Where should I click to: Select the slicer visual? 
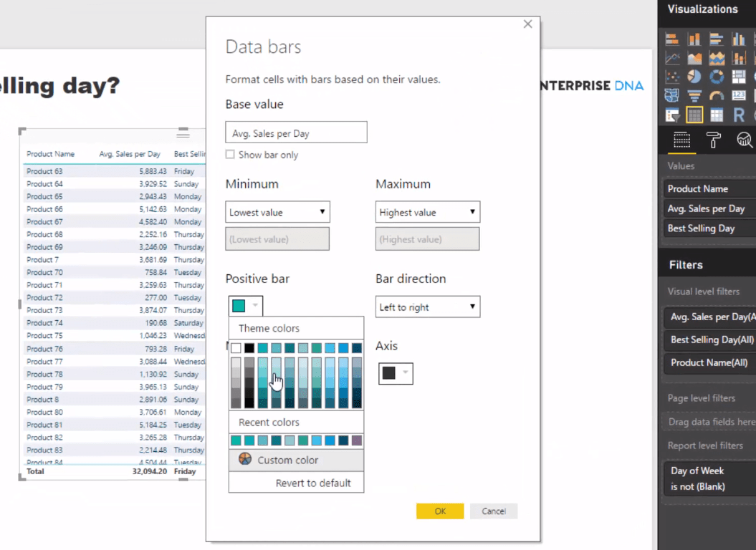tap(672, 115)
